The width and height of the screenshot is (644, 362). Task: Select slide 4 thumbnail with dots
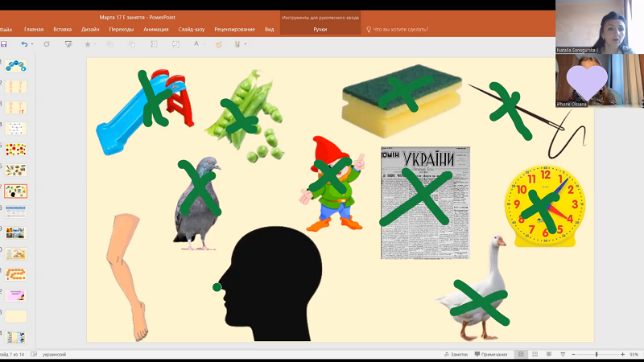pos(16,129)
